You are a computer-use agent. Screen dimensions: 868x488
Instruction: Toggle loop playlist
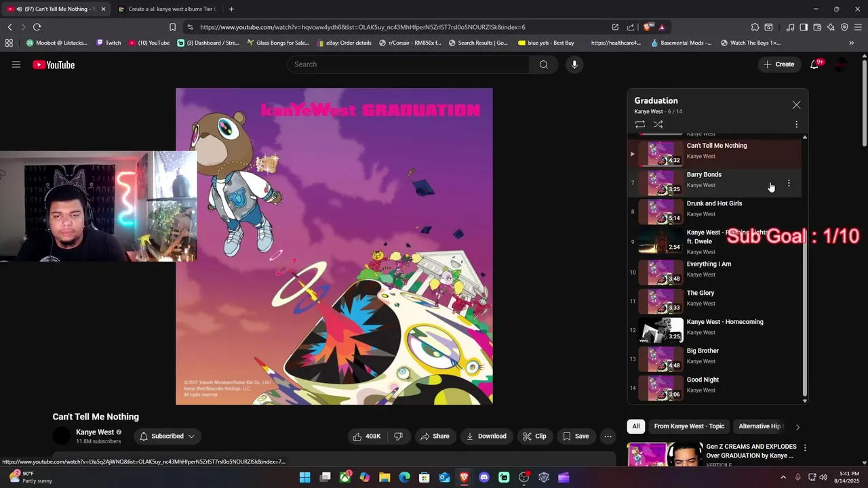(639, 125)
